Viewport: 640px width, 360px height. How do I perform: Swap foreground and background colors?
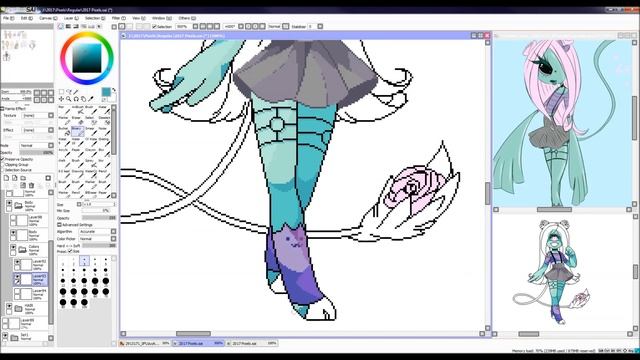(x=114, y=90)
